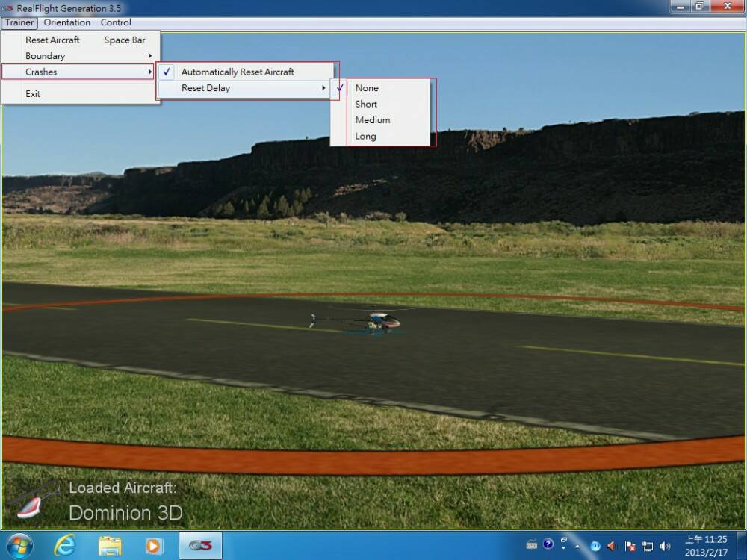Close the RealFlight Generation 3.5 window
Viewport: 747px width, 560px height.
point(728,7)
